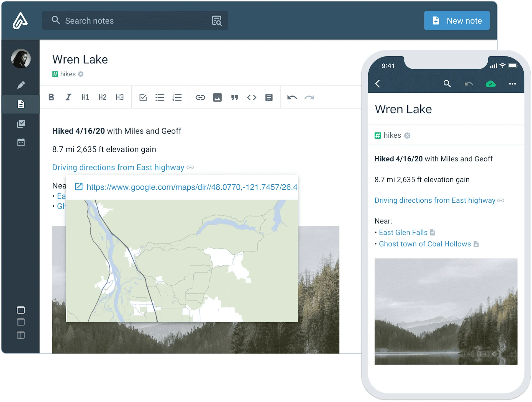Open the calendar view in the sidebar
The height and width of the screenshot is (402, 532).
tap(21, 142)
